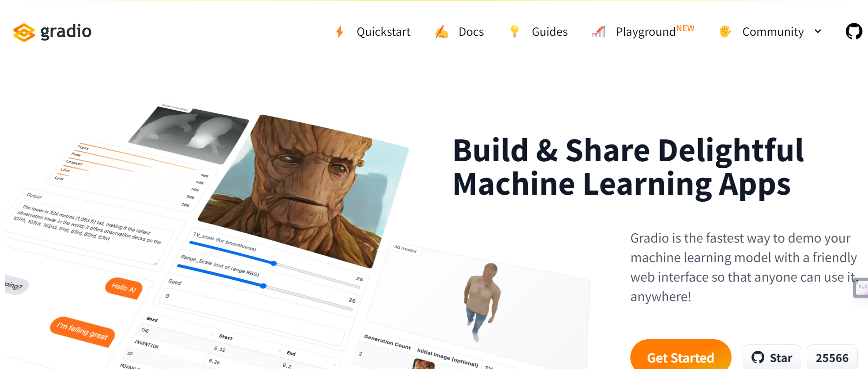
Task: Open the Community menu
Action: [773, 32]
